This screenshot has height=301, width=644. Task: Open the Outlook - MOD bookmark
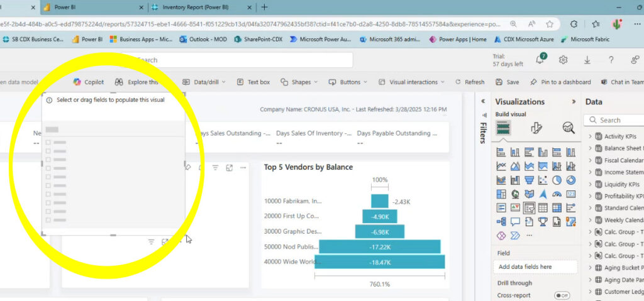[203, 40]
